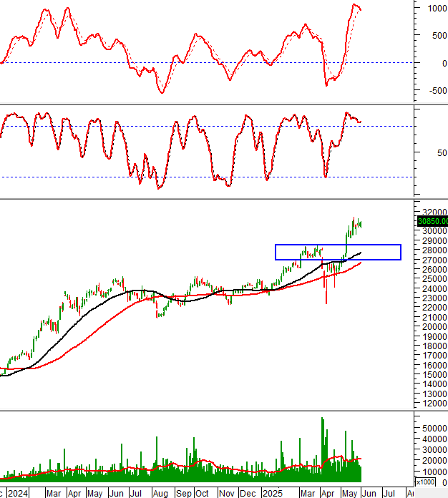Select the -500 value on oscillator axis
The height and width of the screenshot is (498, 448).
pyautogui.click(x=438, y=91)
